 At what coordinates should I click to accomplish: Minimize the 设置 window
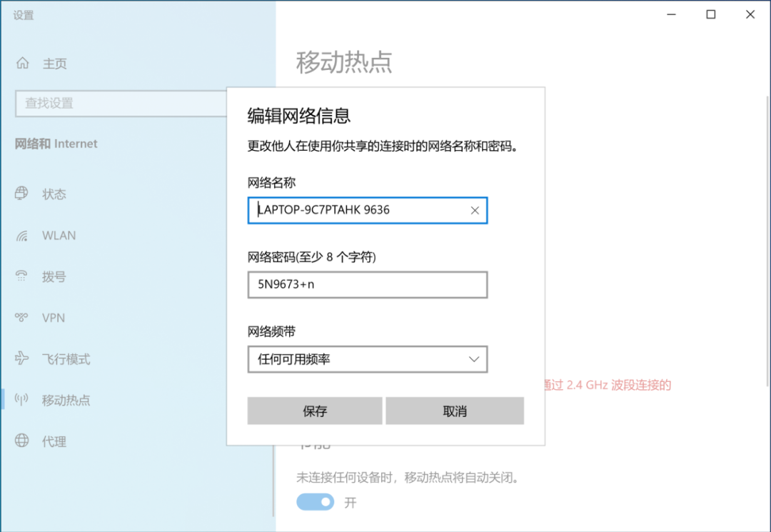[x=671, y=15]
